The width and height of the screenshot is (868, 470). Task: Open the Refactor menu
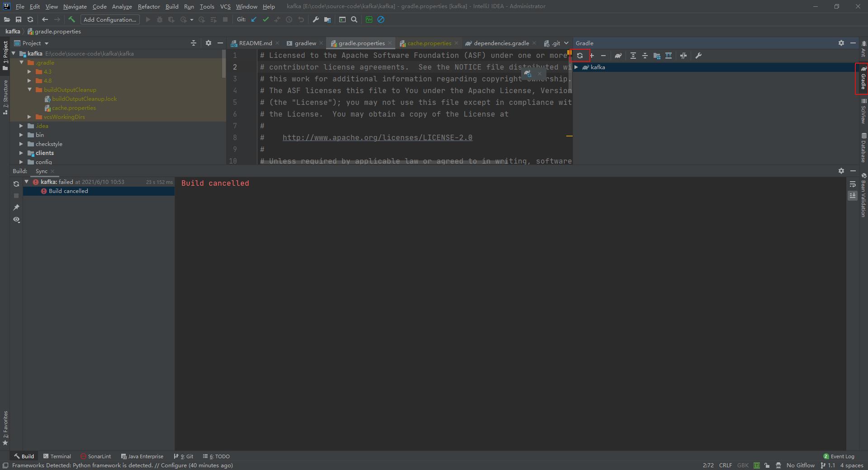point(149,6)
